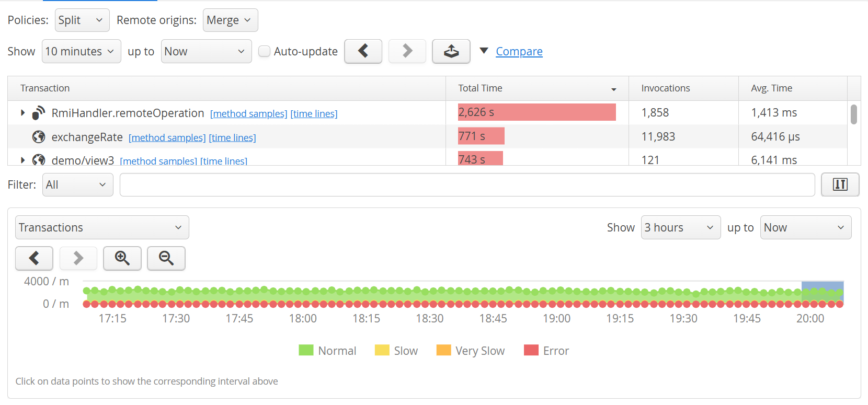Screen dimensions: 868x405
Task: Open the Remote origins Merge dropdown
Action: [x=230, y=20]
